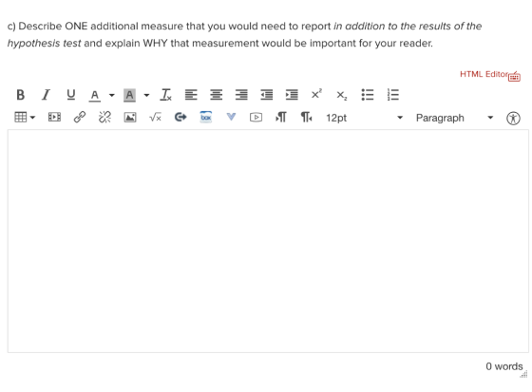Apply text color with the A button

point(95,95)
